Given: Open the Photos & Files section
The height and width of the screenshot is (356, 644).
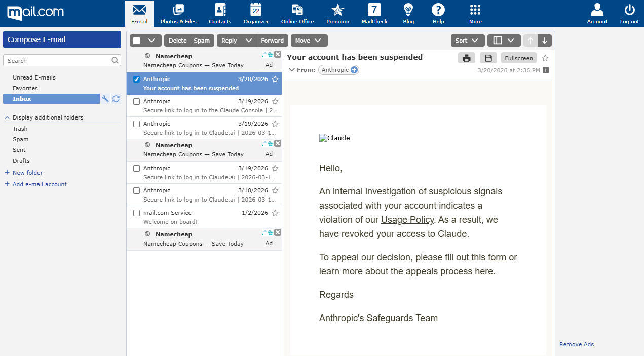Looking at the screenshot, I should point(178,14).
